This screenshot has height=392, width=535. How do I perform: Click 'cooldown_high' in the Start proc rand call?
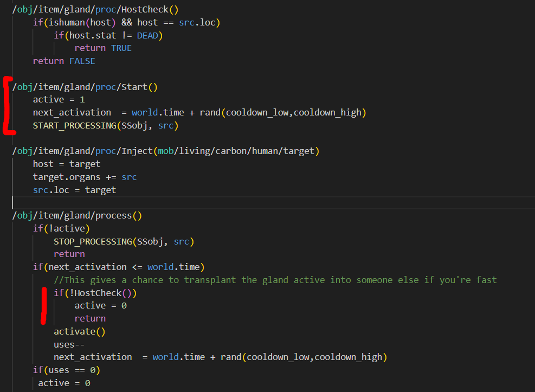(x=327, y=113)
